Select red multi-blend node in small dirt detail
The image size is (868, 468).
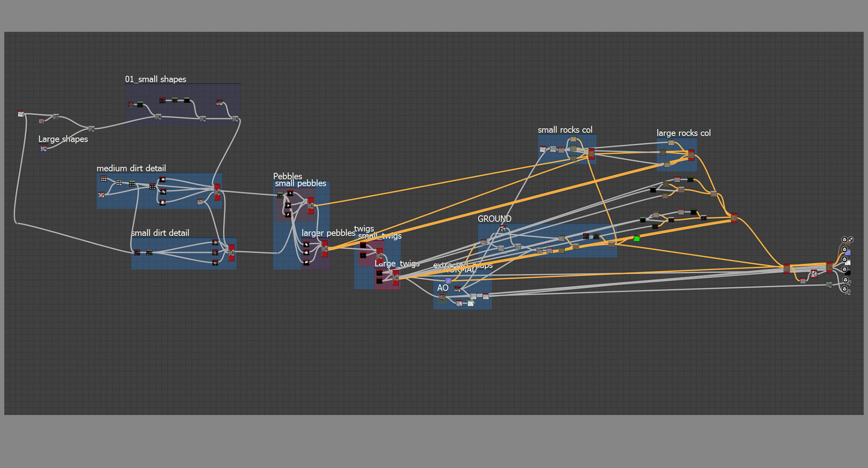click(x=231, y=253)
